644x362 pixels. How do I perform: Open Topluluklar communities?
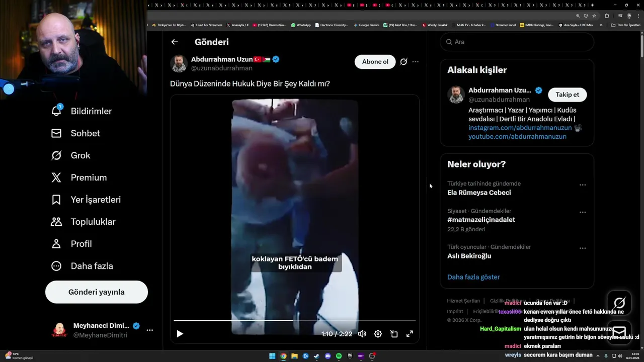coord(84,222)
